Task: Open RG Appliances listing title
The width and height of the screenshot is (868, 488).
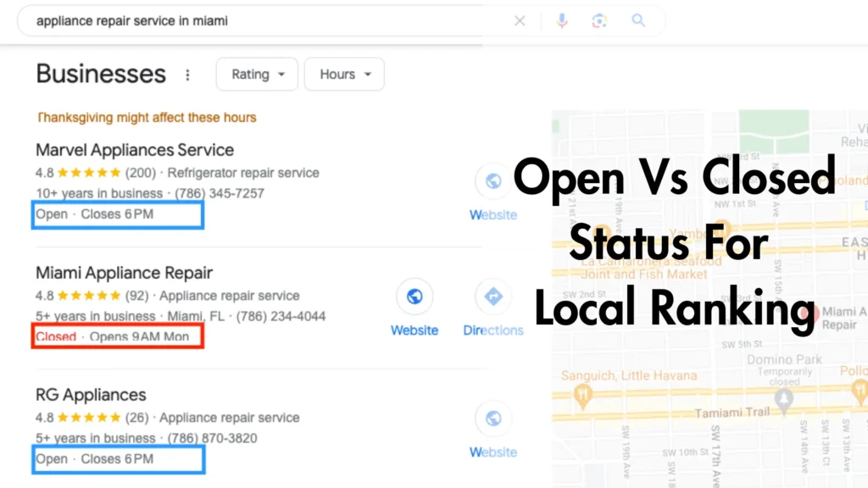Action: (91, 395)
